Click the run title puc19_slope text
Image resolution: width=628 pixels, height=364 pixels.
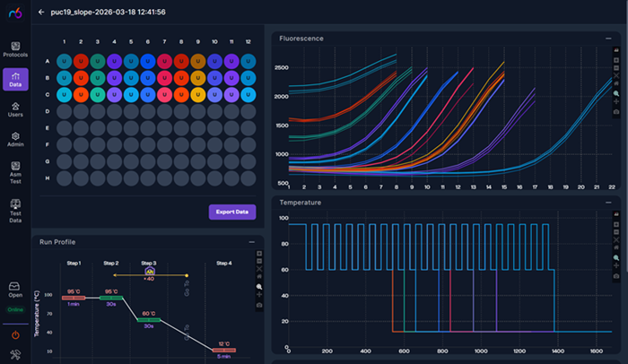click(109, 12)
